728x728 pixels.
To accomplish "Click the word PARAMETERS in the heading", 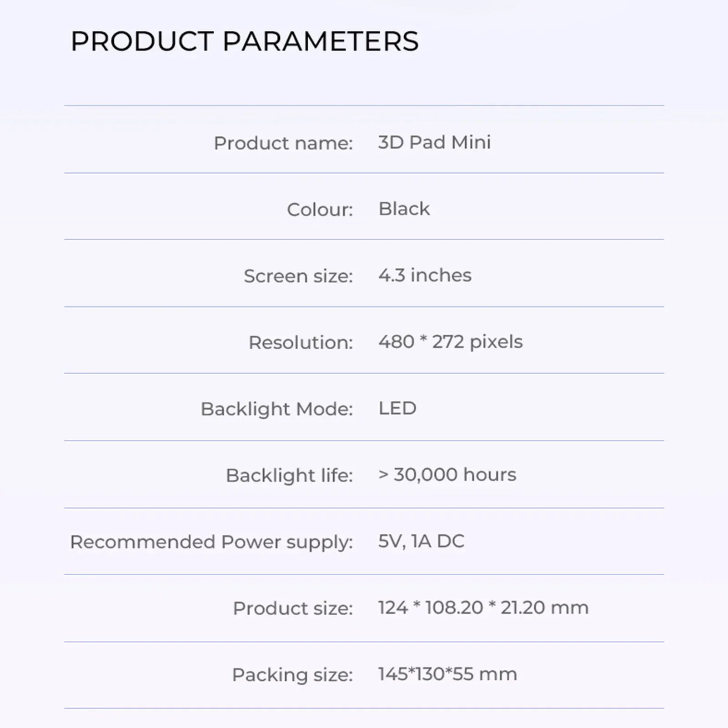I will pos(320,41).
